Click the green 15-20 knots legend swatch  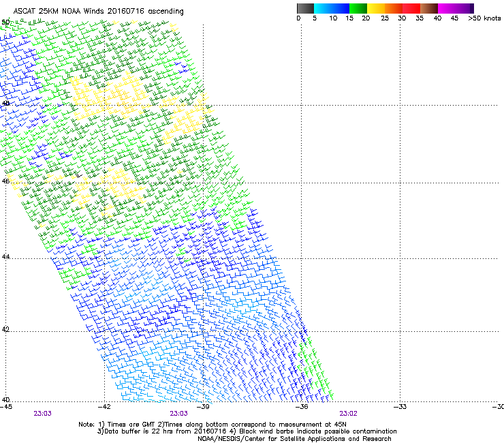pyautogui.click(x=358, y=8)
